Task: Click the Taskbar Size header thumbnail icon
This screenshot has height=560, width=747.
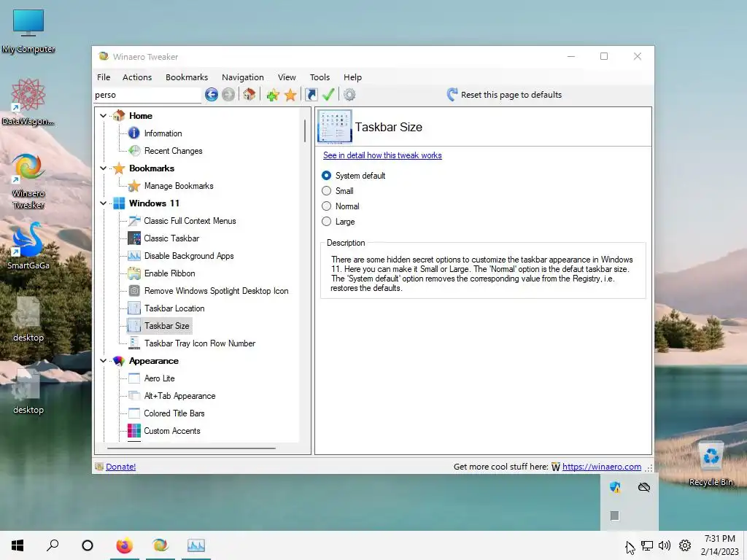Action: [335, 127]
